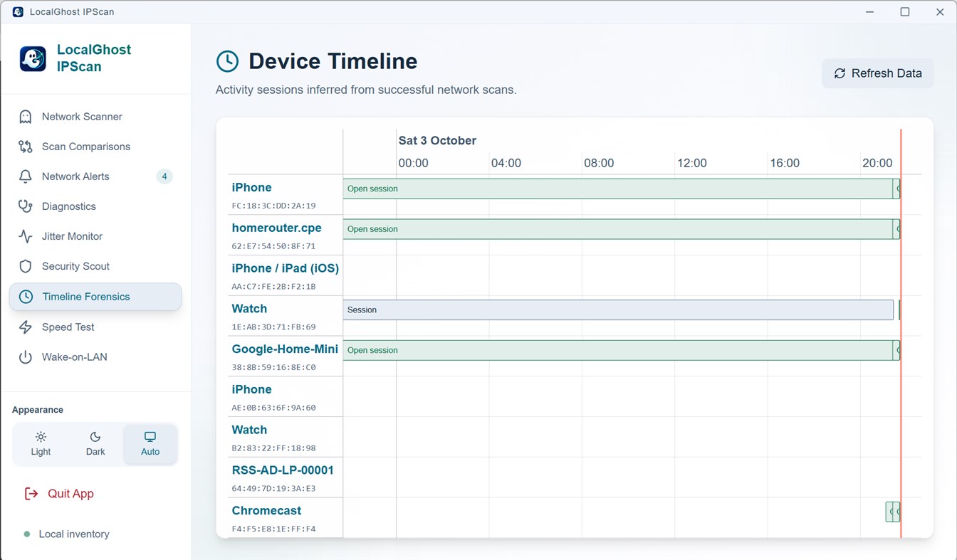The width and height of the screenshot is (957, 560).
Task: Set appearance to Auto mode
Action: [150, 443]
